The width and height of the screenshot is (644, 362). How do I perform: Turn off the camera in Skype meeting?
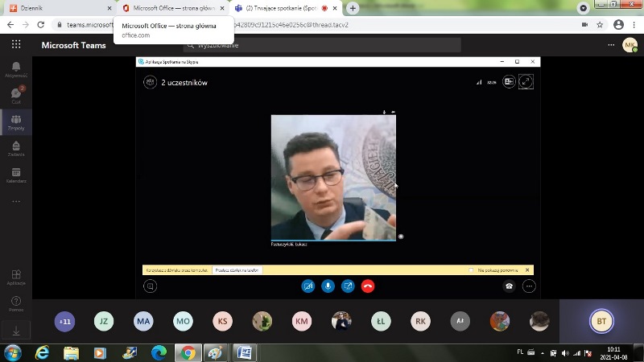(308, 286)
